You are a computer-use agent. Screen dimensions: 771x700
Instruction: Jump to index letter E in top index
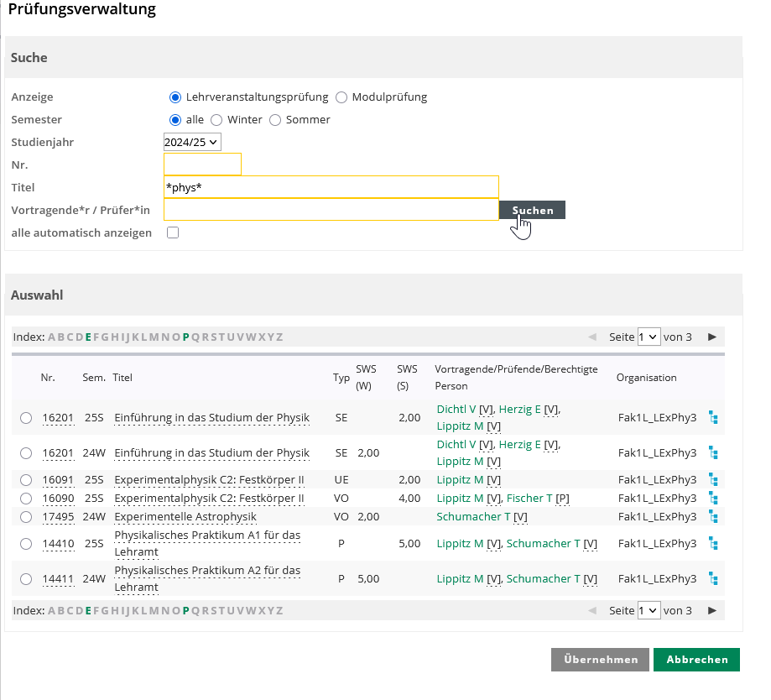point(88,337)
